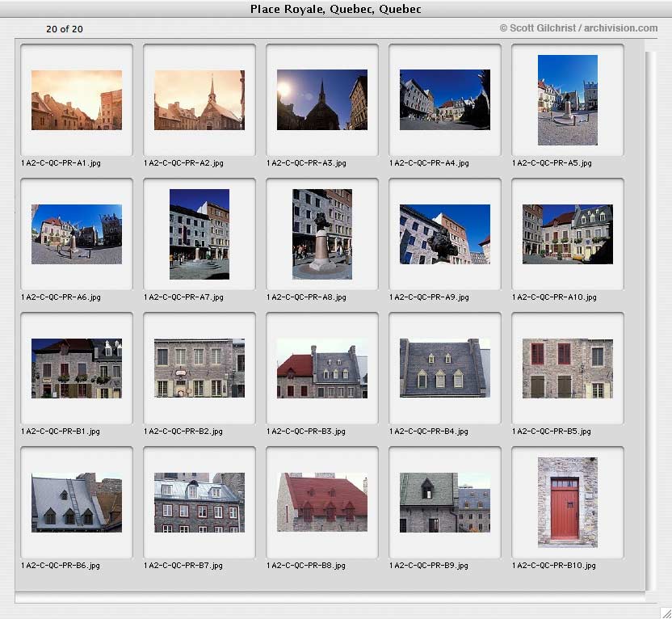Click filename label 1A2-C-QC-PR-A10.jpg
This screenshot has width=672, height=619.
554,297
